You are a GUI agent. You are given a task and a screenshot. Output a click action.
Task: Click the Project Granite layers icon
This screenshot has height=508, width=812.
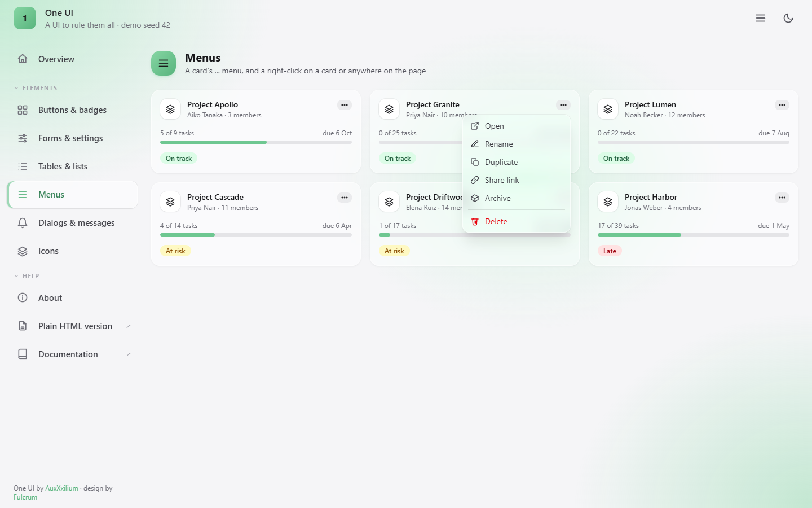(389, 110)
